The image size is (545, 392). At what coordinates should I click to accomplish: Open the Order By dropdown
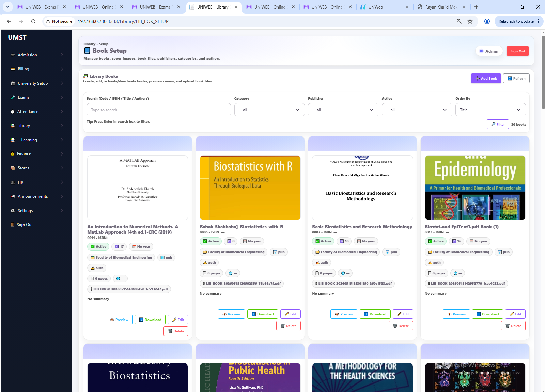tap(490, 110)
